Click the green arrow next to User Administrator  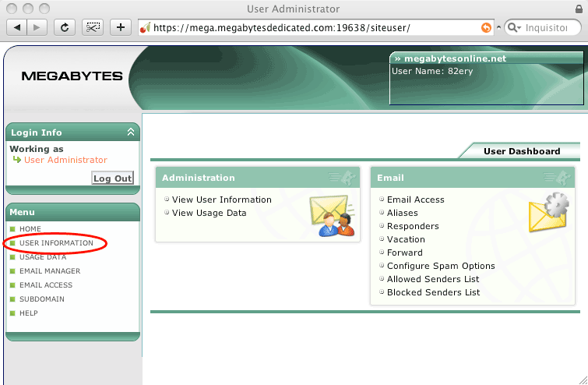tap(17, 160)
